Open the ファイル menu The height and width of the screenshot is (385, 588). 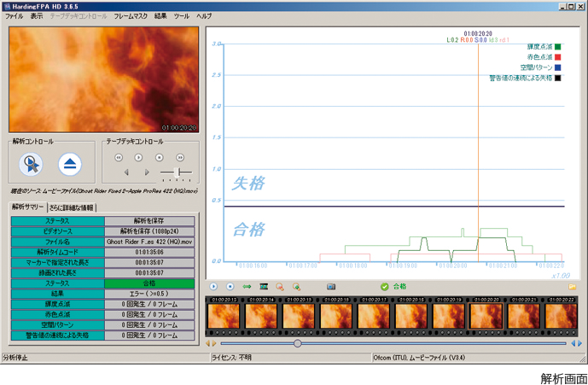point(14,16)
